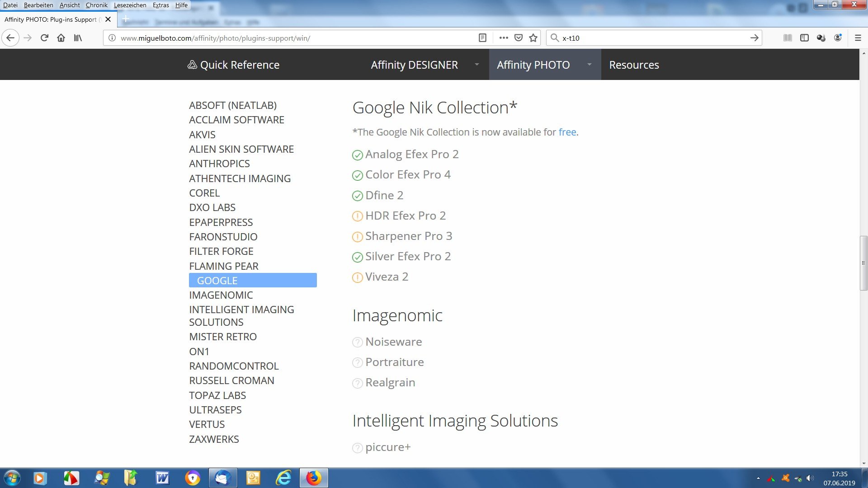The image size is (868, 488).
Task: Select TOPAZ LABS in sidebar list
Action: pos(217,395)
